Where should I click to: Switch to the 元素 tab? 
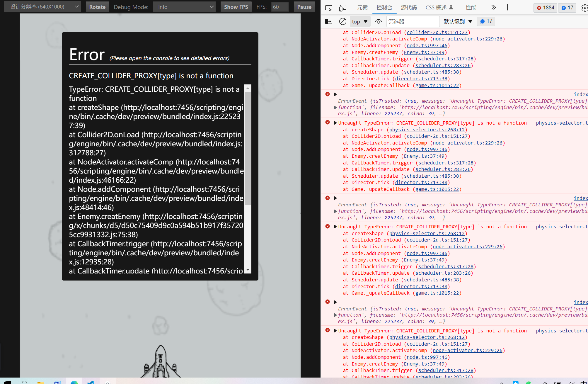[362, 7]
